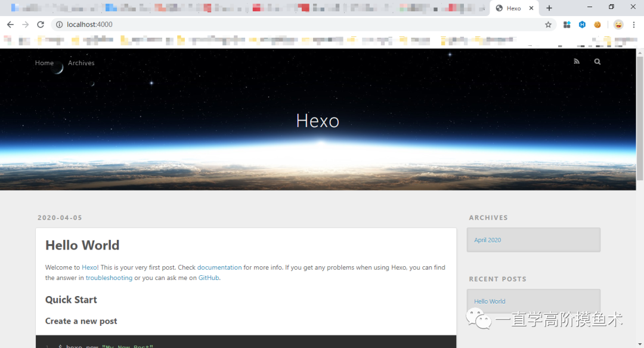644x348 pixels.
Task: Open the Hello World post title
Action: [x=82, y=245]
